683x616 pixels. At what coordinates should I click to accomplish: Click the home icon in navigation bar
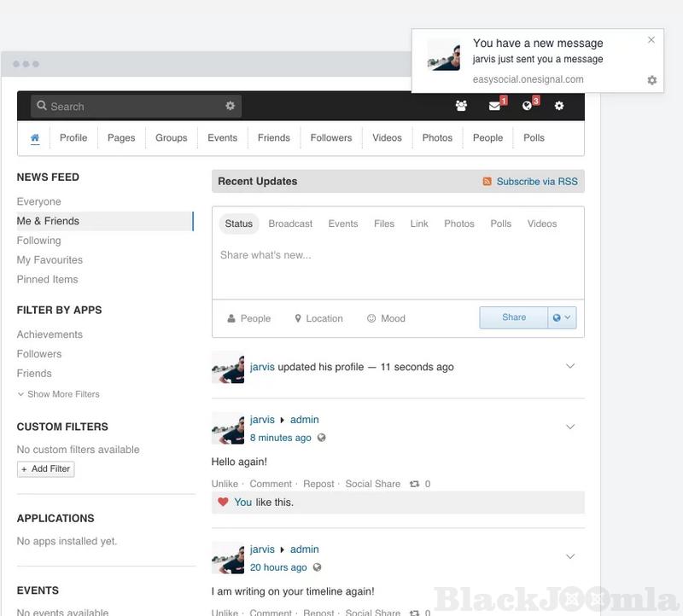(x=35, y=137)
